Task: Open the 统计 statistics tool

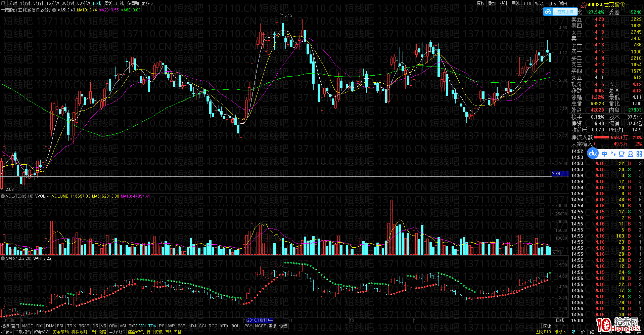Action: pyautogui.click(x=504, y=3)
